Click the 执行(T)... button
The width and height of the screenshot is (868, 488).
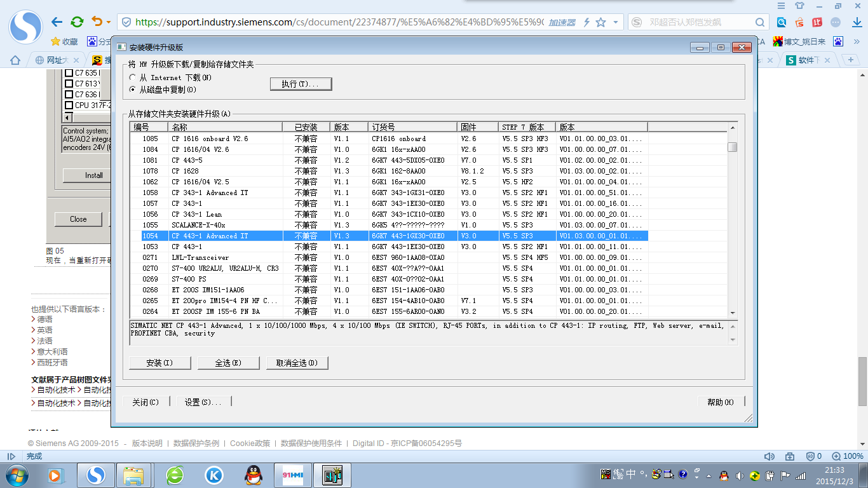(x=301, y=84)
